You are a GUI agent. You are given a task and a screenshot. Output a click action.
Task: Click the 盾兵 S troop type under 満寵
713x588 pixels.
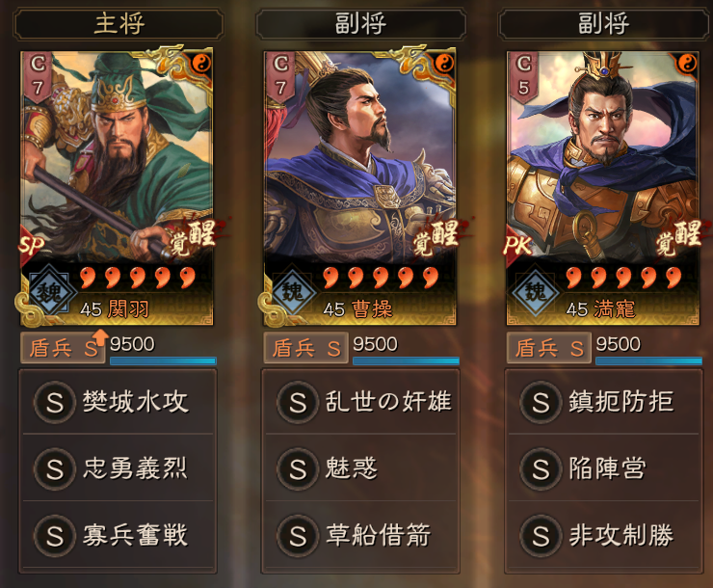click(x=549, y=348)
